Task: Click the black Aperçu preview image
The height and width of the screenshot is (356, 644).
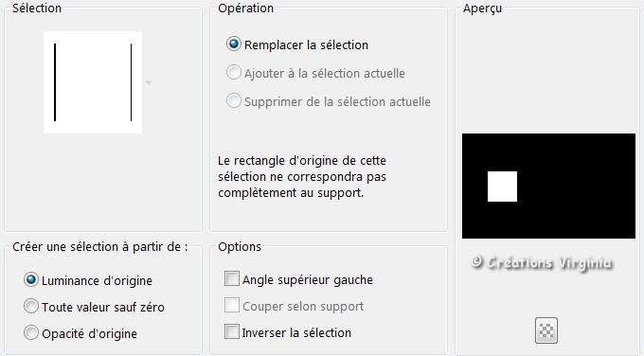Action: (x=548, y=186)
